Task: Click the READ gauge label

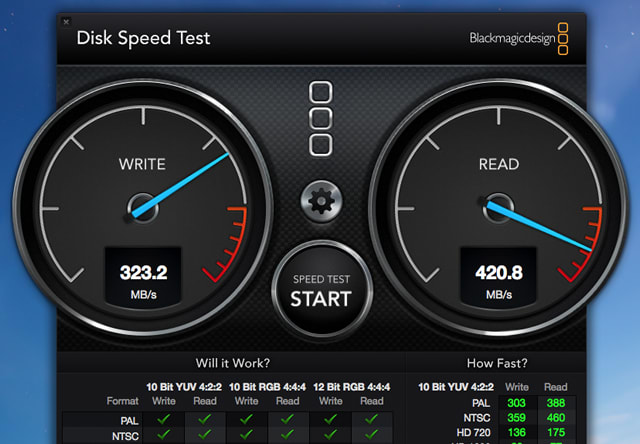Action: tap(499, 164)
